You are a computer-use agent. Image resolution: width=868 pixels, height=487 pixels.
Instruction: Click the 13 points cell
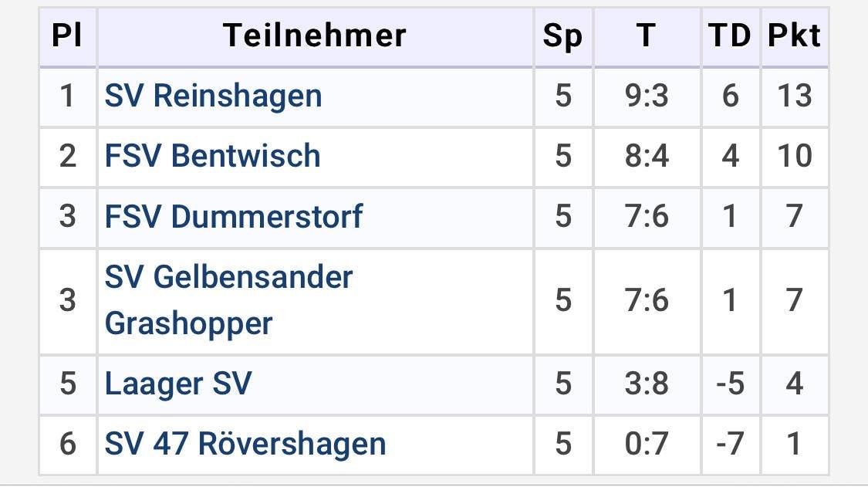[794, 96]
